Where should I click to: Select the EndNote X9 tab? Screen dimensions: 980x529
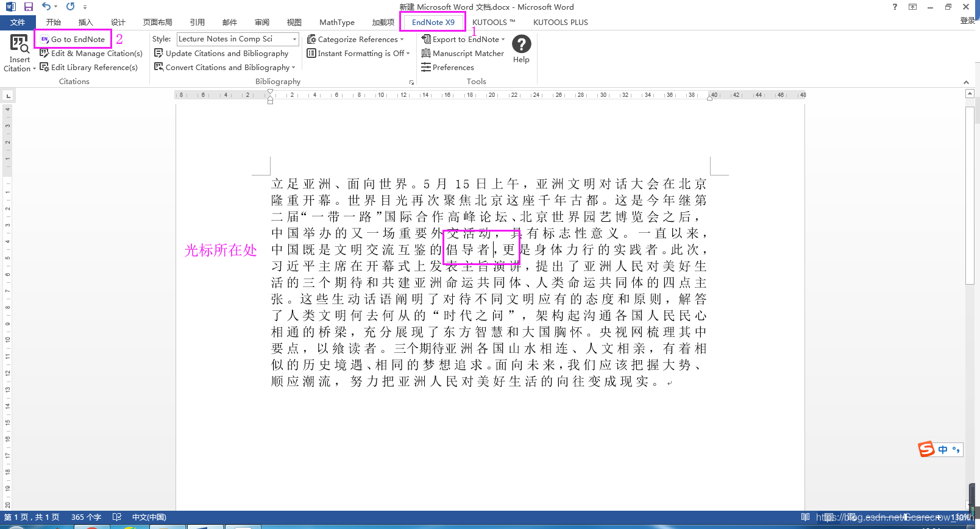(433, 23)
